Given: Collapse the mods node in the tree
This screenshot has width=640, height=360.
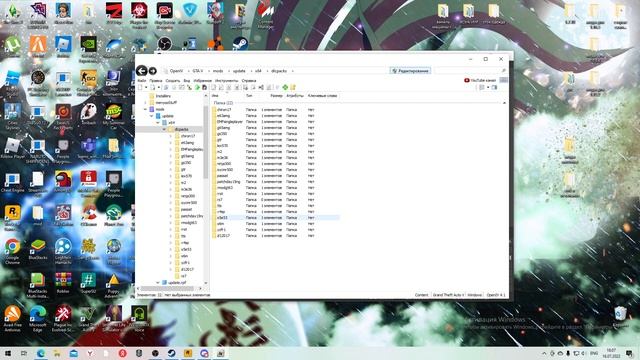Looking at the screenshot, I should pos(145,109).
